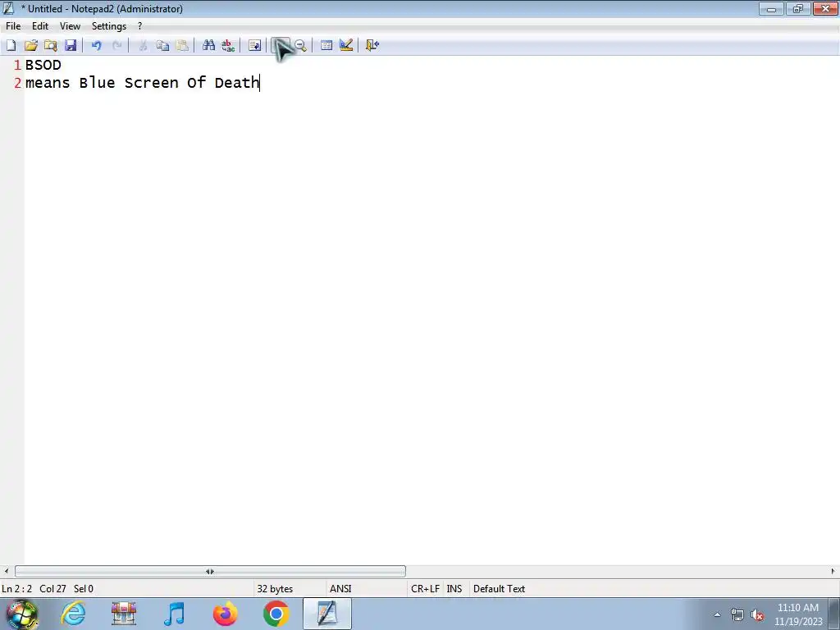Open the music note taskbar app

click(x=174, y=614)
